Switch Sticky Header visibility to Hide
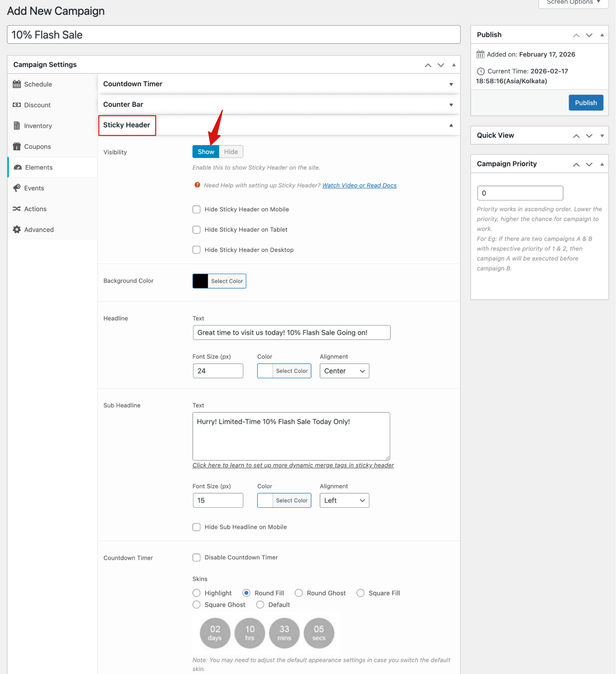 point(230,152)
